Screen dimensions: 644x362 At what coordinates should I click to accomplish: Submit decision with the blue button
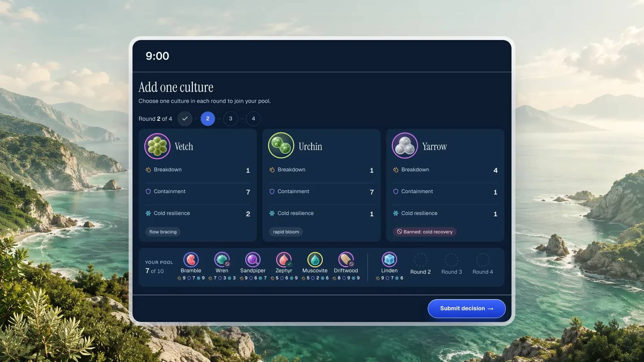click(x=466, y=309)
